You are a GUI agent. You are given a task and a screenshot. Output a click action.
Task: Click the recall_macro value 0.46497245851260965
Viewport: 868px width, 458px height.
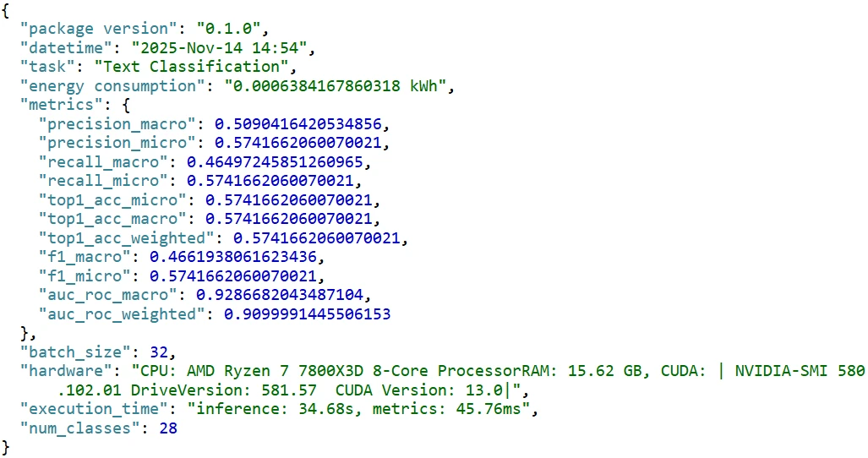[273, 161]
